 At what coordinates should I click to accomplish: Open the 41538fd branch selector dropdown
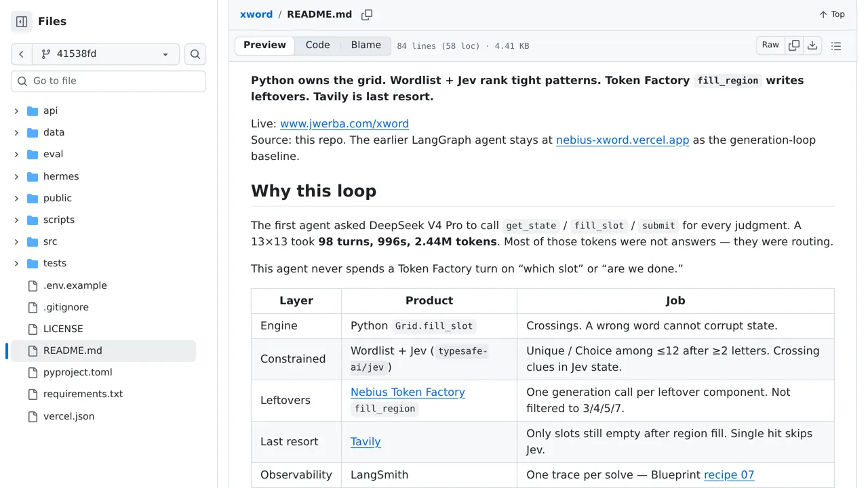106,54
